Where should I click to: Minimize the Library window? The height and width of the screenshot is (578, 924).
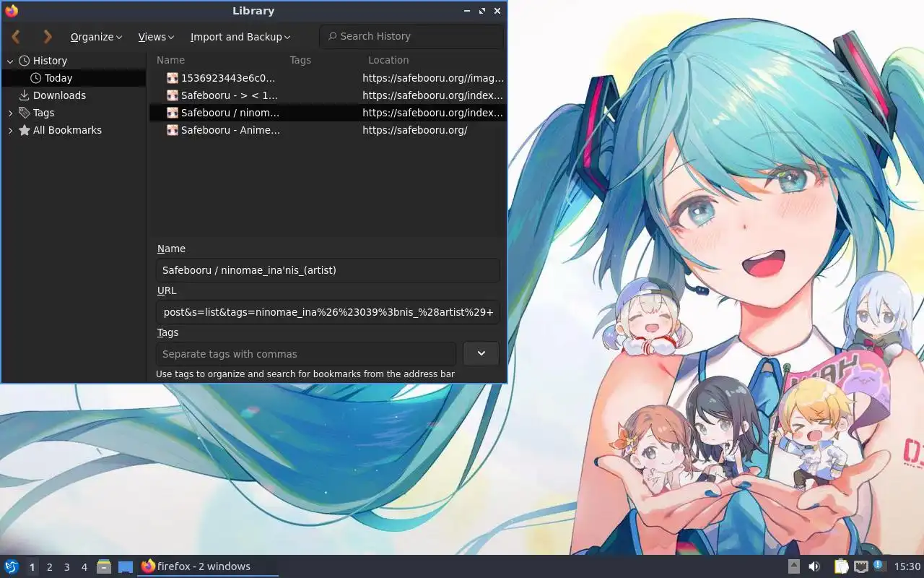467,11
